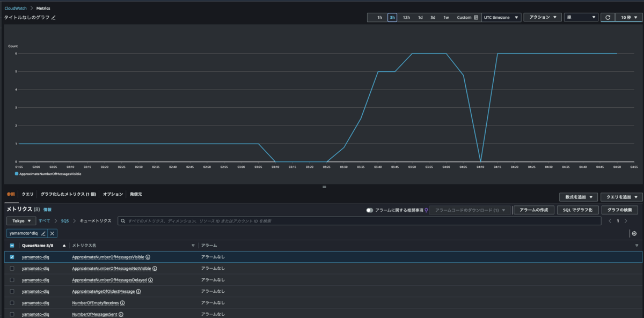Click the アラームの作成 button
The width and height of the screenshot is (644, 318).
[x=534, y=210]
